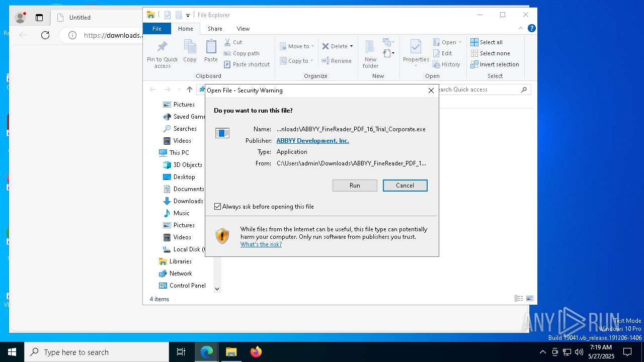Select Local Disk in navigation pane
Screen dimensions: 644x362
coord(184,249)
